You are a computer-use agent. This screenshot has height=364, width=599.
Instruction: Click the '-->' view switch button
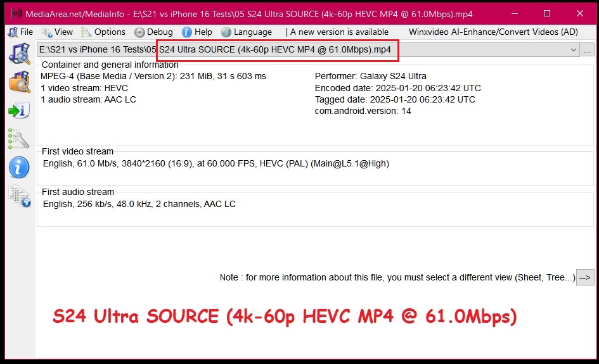tap(585, 277)
